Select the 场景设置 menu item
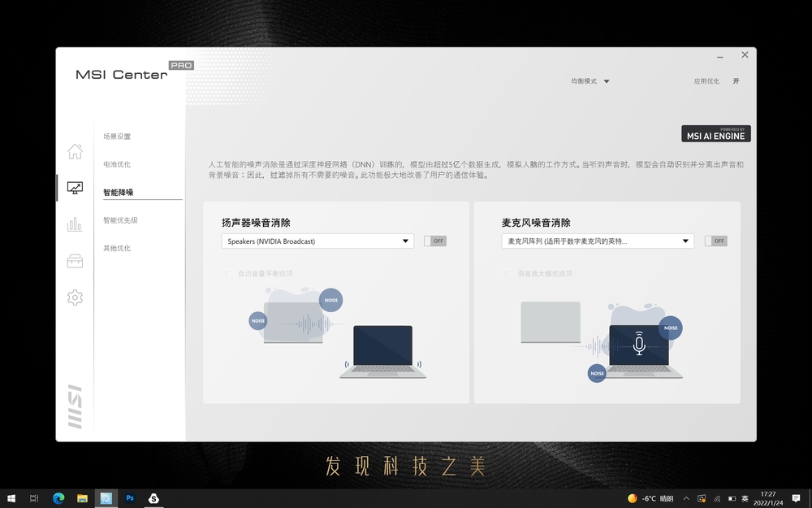 click(x=117, y=137)
